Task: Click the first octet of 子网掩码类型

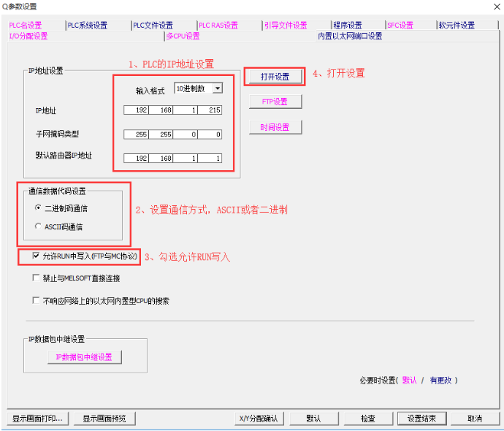Action: point(136,134)
